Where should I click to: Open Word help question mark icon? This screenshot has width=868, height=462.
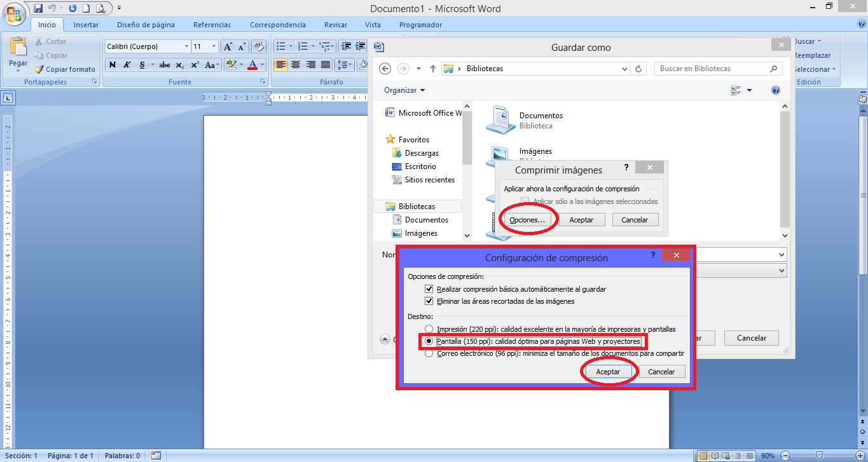coord(861,24)
